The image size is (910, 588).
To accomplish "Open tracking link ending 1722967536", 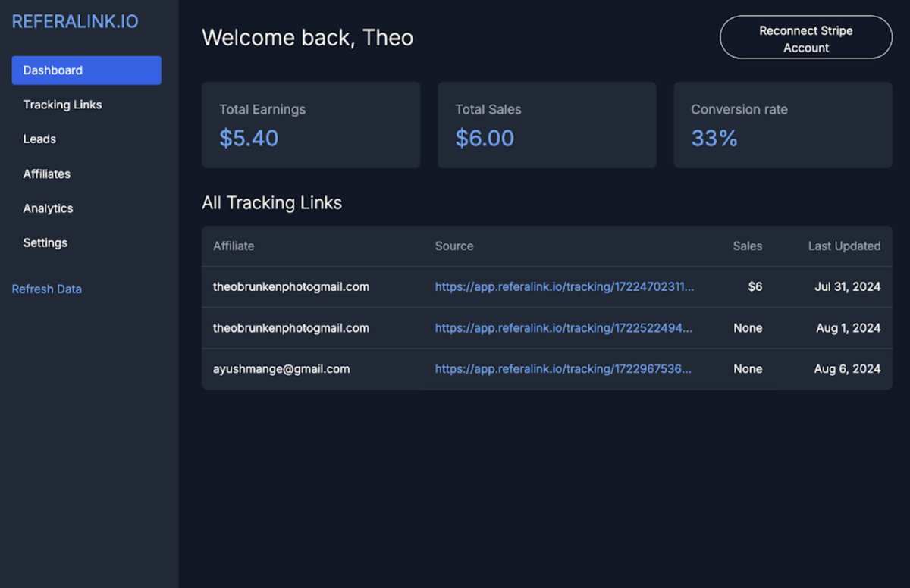I will coord(563,369).
